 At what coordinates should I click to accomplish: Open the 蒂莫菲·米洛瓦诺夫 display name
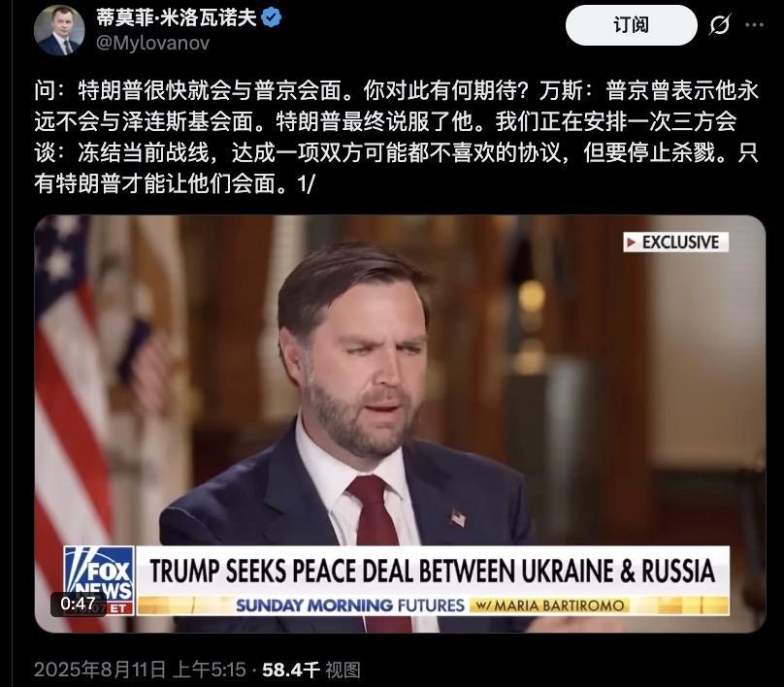click(x=176, y=18)
